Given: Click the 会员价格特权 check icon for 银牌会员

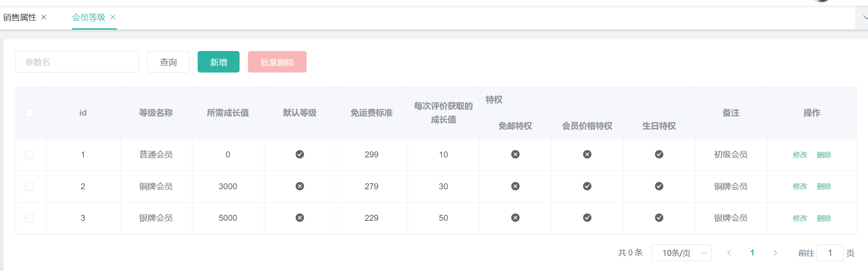Looking at the screenshot, I should point(587,218).
